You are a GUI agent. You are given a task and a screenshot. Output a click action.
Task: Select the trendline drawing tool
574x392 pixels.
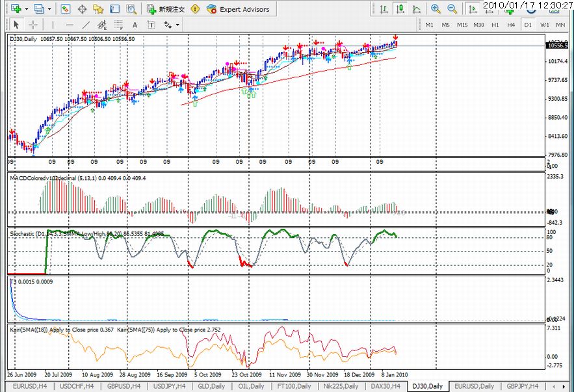coord(86,25)
